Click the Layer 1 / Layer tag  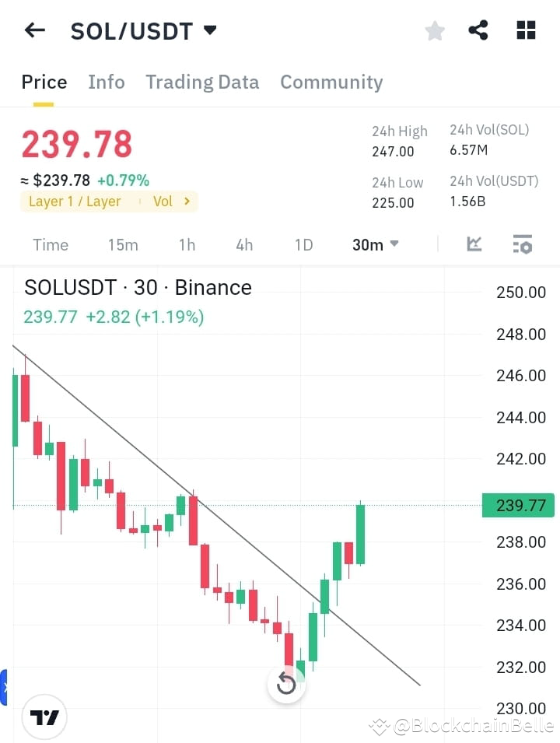74,201
